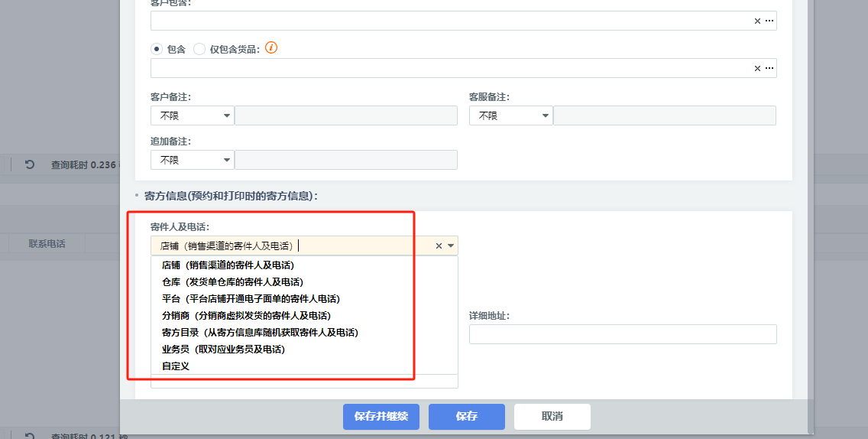
Task: Select the 仅包含货品 radio button
Action: tap(199, 49)
